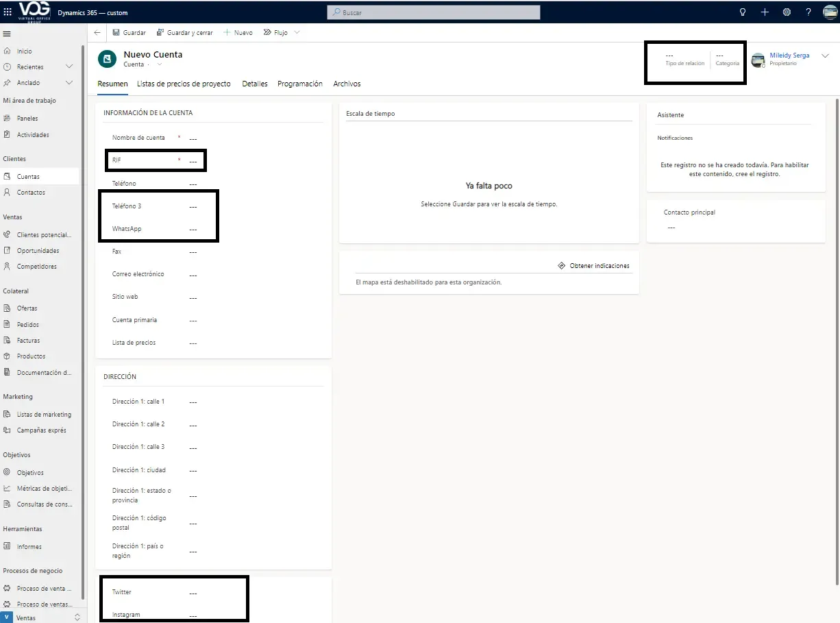Switch to the Detalles tab
This screenshot has width=840, height=623.
click(x=255, y=84)
